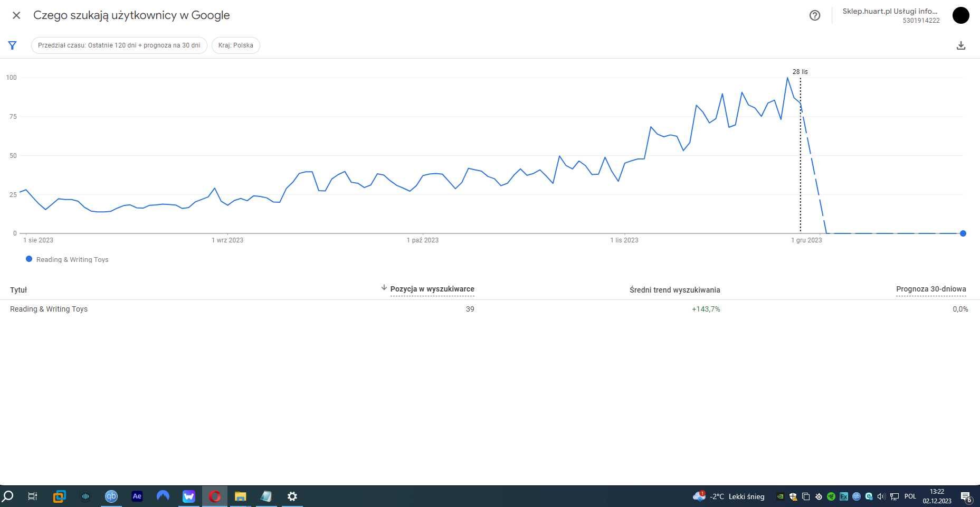Viewport: 980px width, 507px height.
Task: Open the sound waveform app on the taskbar
Action: 85,496
